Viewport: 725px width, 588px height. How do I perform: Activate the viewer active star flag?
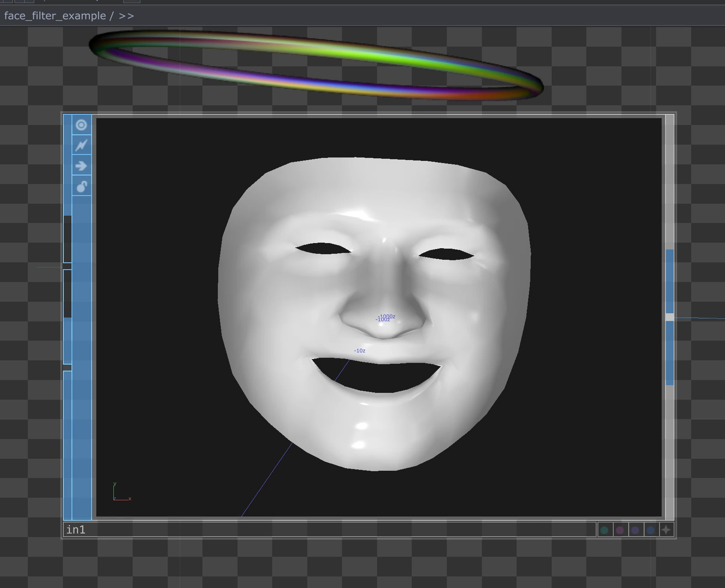[666, 530]
